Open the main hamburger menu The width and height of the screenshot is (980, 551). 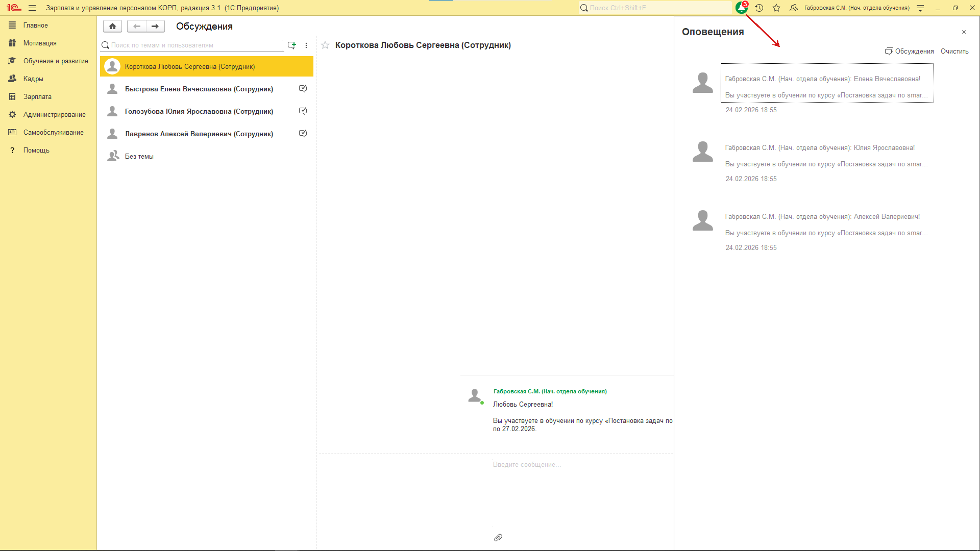(x=32, y=8)
